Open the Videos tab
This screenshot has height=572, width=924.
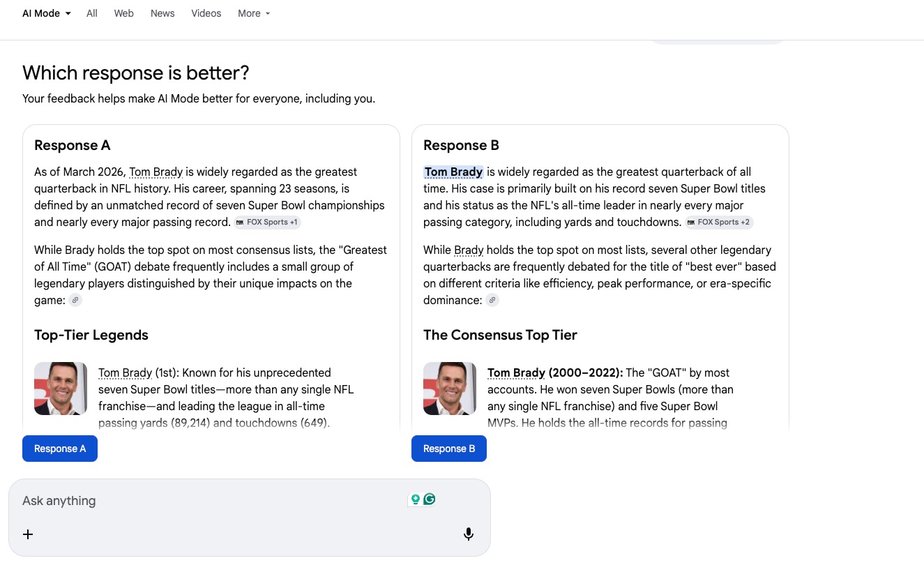pos(206,13)
